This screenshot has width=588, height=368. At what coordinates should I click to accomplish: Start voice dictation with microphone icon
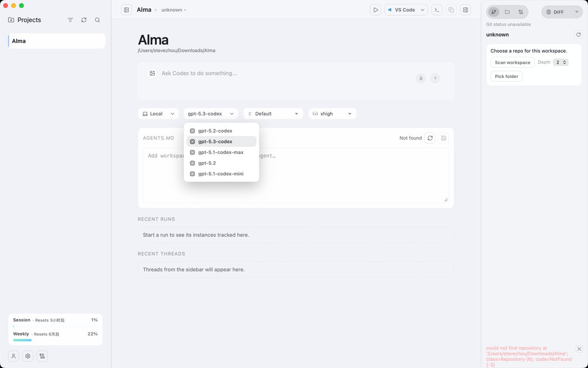(x=420, y=78)
